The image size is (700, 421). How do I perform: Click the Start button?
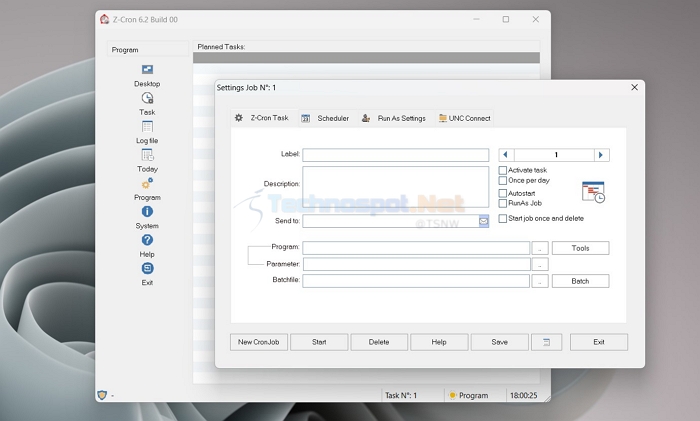pyautogui.click(x=319, y=342)
